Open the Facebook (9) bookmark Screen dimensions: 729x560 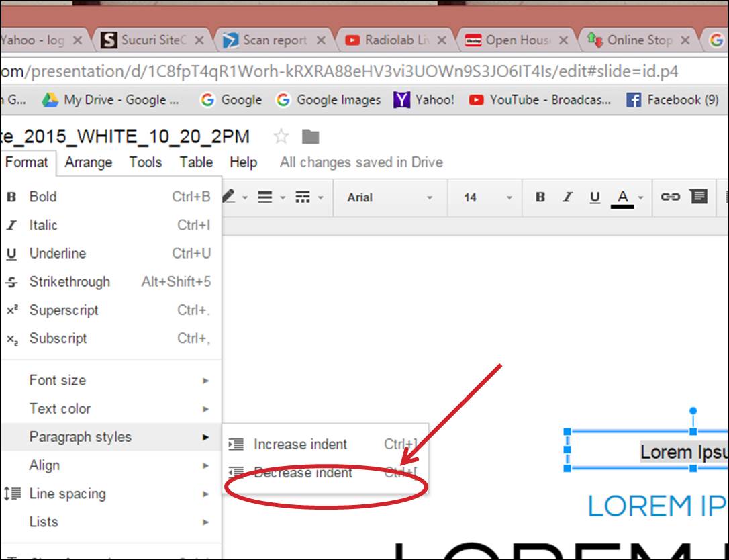tap(673, 99)
